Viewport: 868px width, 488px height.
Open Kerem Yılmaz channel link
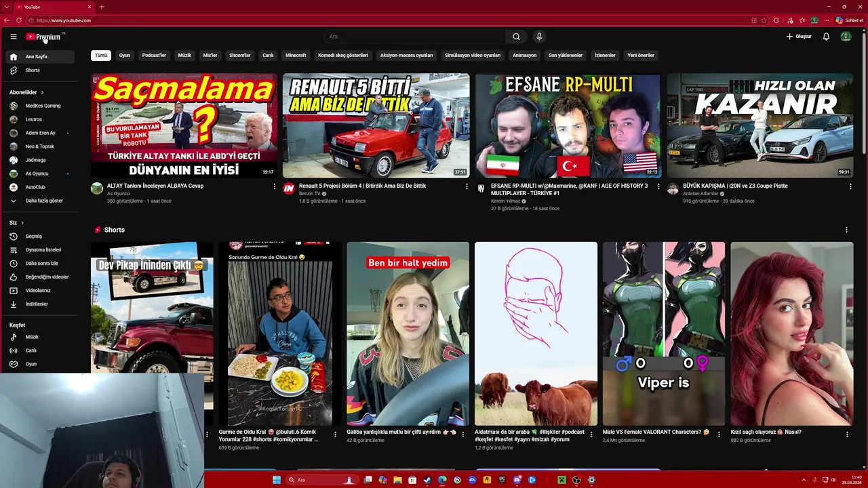click(x=506, y=201)
